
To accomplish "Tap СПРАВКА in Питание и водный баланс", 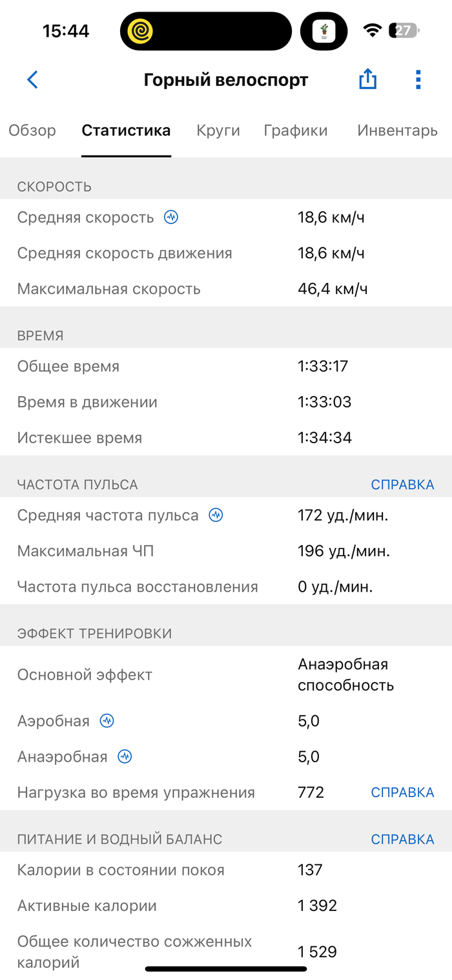I will (x=402, y=840).
